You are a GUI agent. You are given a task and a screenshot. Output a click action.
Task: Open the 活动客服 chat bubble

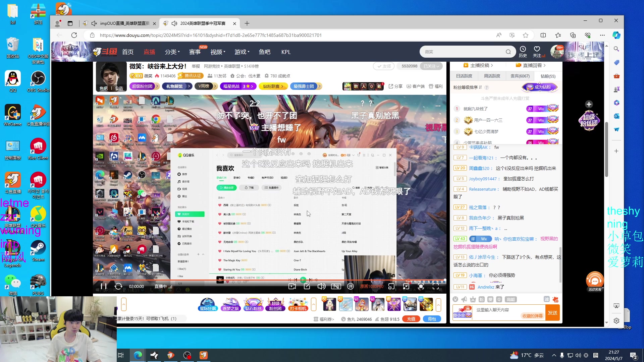[x=595, y=281]
